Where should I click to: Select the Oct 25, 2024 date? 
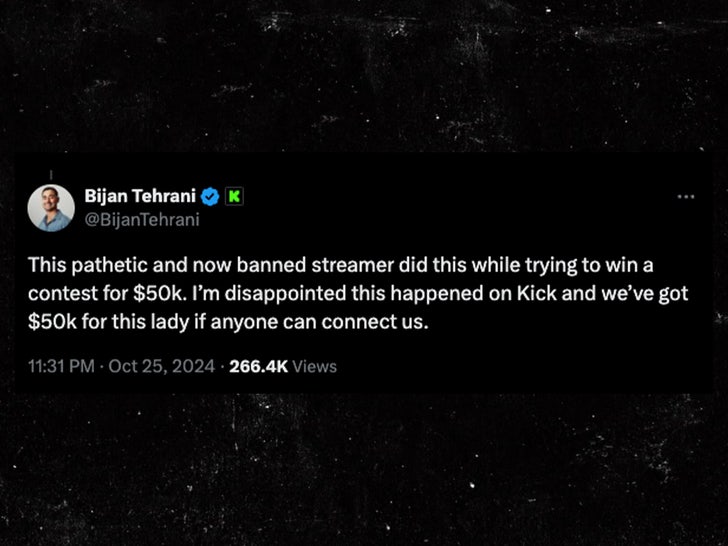(x=161, y=366)
